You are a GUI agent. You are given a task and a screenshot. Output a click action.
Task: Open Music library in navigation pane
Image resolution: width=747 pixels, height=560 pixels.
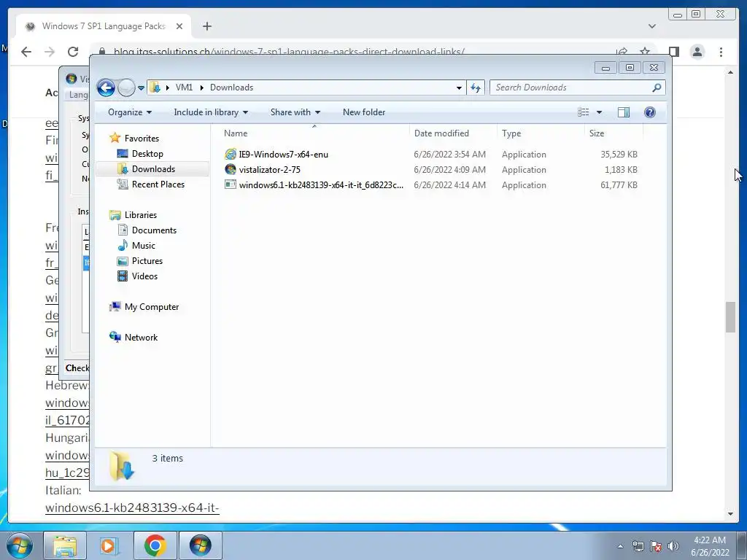click(x=144, y=246)
